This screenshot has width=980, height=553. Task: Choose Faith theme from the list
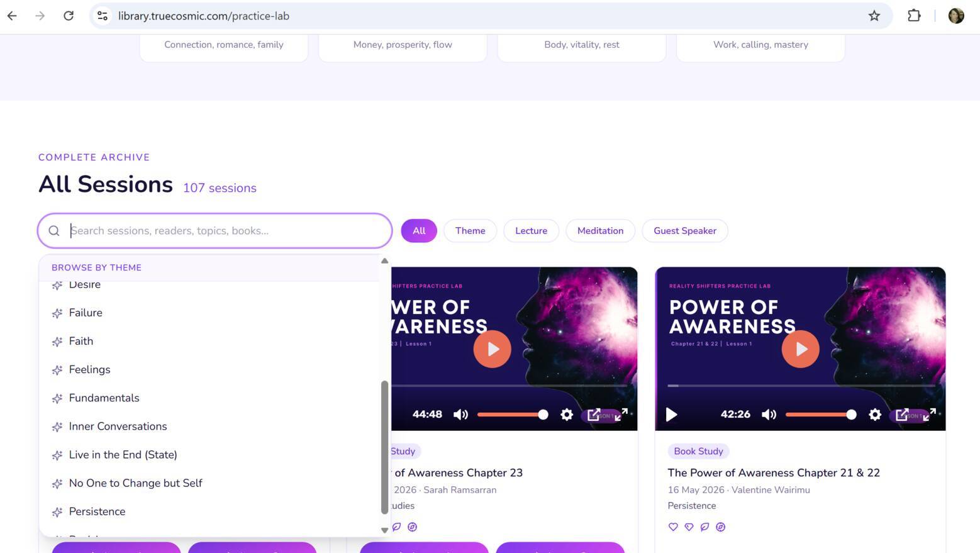tap(210, 341)
